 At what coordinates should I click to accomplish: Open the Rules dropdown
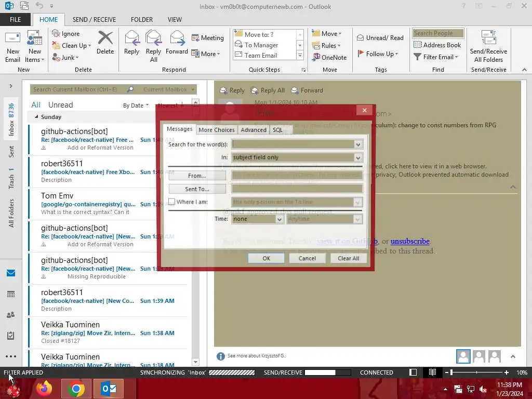pos(326,46)
